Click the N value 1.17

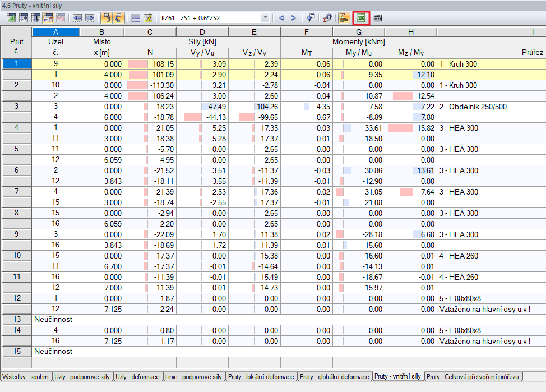click(x=167, y=341)
